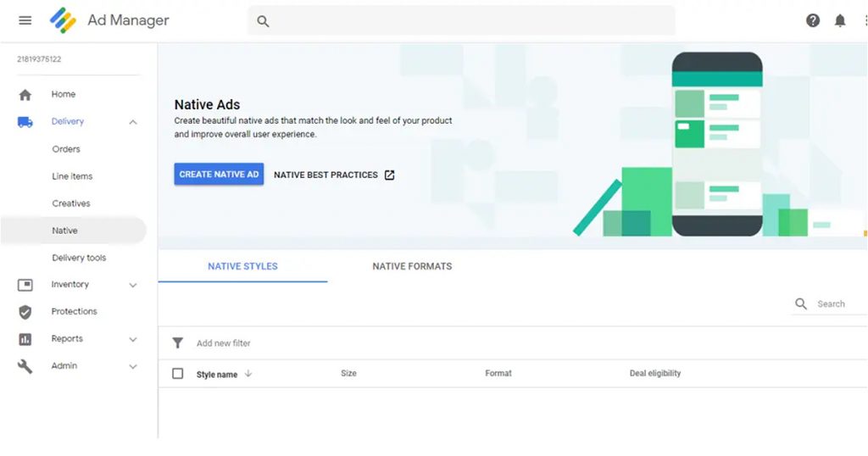Image resolution: width=868 pixels, height=456 pixels.
Task: Click the Home house icon
Action: click(x=25, y=95)
